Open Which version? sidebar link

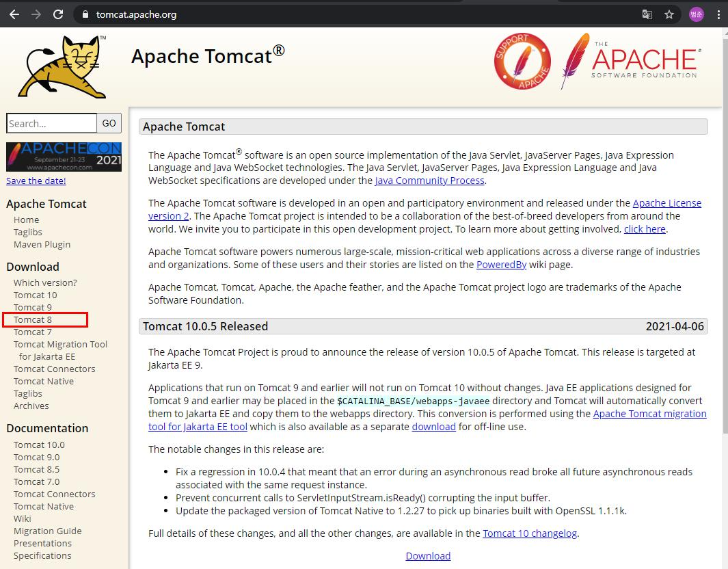[x=45, y=282]
